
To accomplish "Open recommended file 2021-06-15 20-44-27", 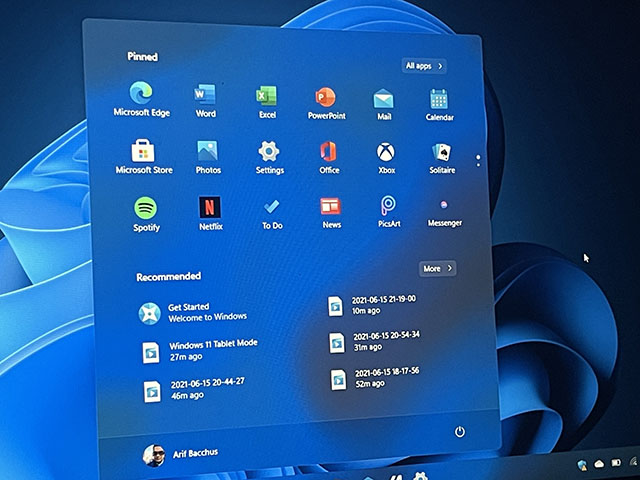I will coord(194,389).
